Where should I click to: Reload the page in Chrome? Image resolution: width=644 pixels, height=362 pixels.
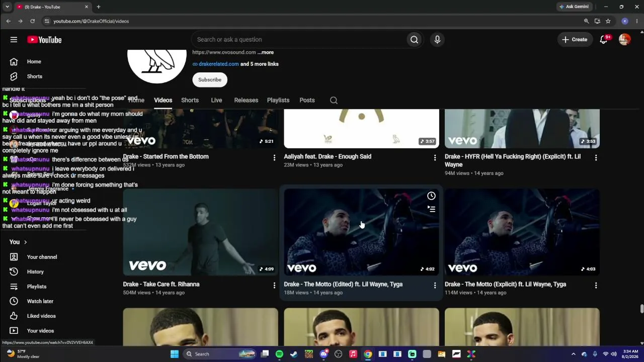(x=32, y=21)
